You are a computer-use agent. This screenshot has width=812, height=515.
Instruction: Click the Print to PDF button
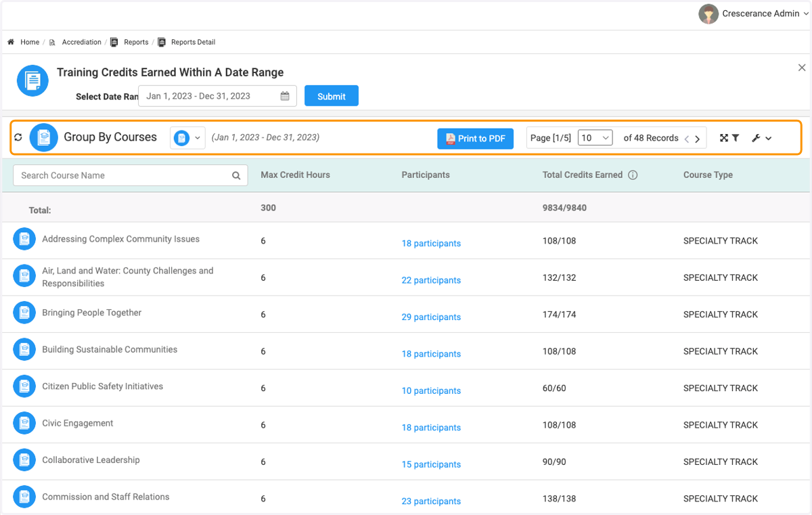pos(476,138)
